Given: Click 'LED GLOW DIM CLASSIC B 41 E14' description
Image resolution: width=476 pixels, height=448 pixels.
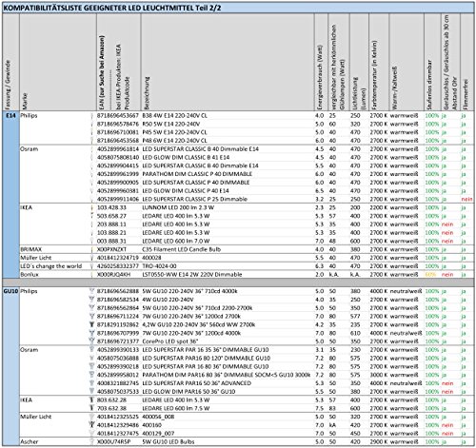Looking at the screenshot, I should (186, 157).
